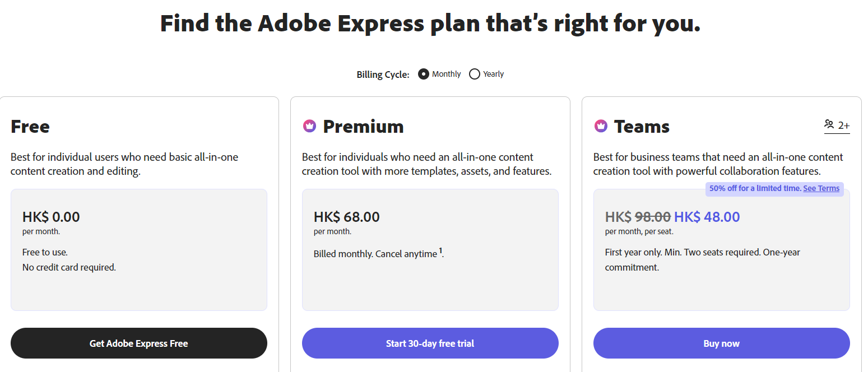Click the Find the Adobe Express plan headline
The height and width of the screenshot is (372, 868).
[x=430, y=24]
